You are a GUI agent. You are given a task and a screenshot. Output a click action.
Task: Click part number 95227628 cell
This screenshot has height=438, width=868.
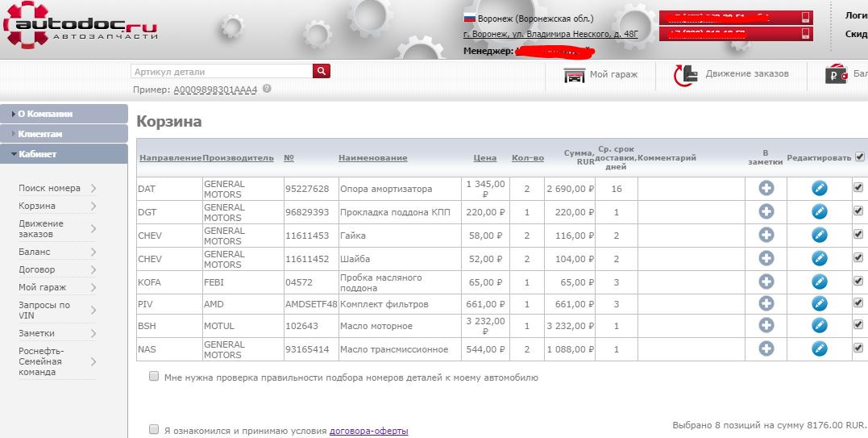coord(311,189)
